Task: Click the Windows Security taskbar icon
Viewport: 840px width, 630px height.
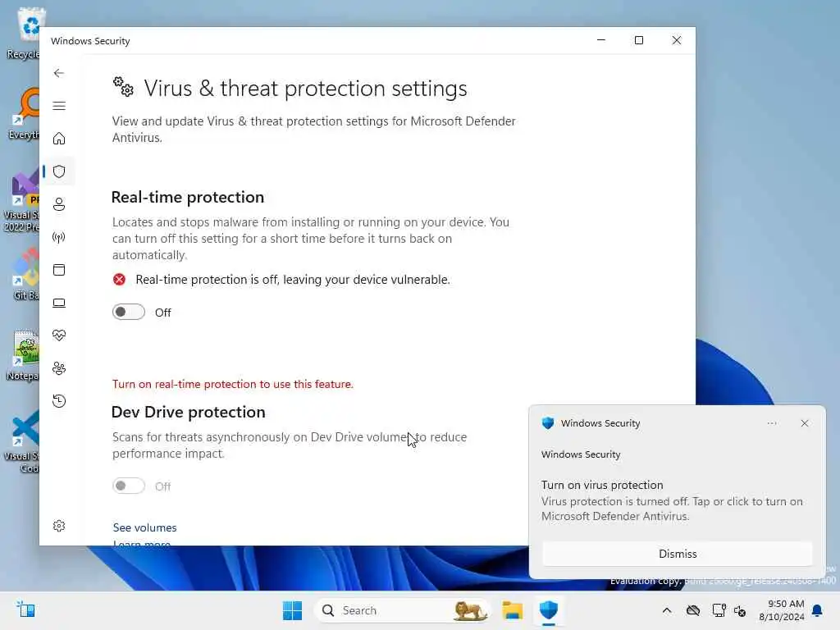Action: coord(549,610)
